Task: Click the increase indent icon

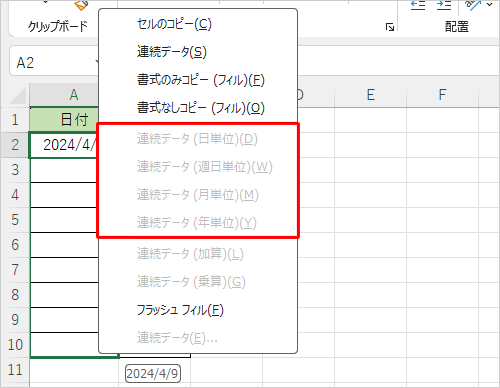Action: coord(444,5)
